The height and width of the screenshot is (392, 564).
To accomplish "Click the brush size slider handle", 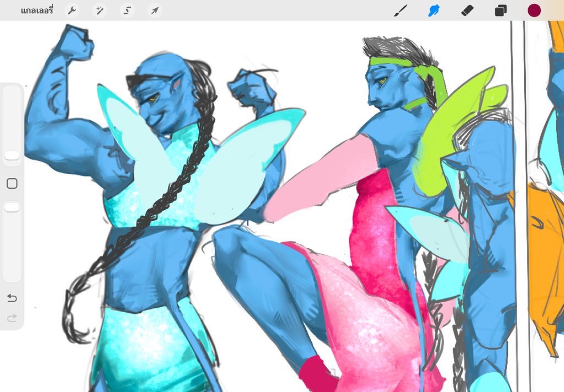I will pyautogui.click(x=12, y=155).
